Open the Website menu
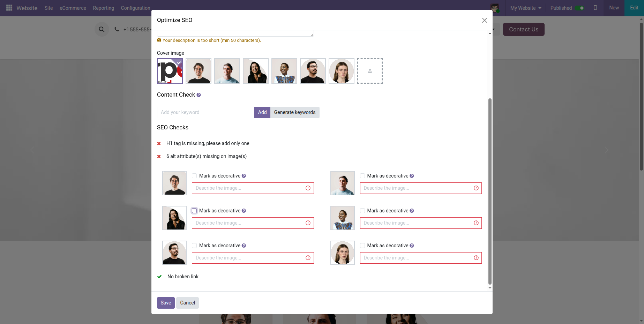Viewport: 644px width, 324px height. coord(27,8)
